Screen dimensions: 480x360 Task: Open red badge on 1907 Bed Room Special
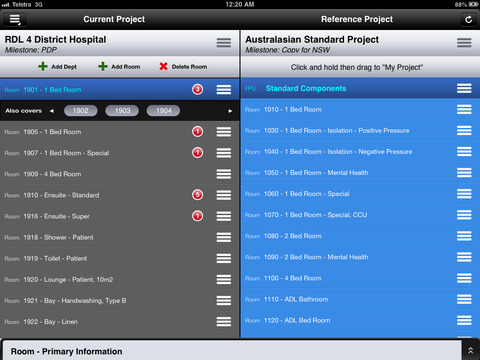197,153
